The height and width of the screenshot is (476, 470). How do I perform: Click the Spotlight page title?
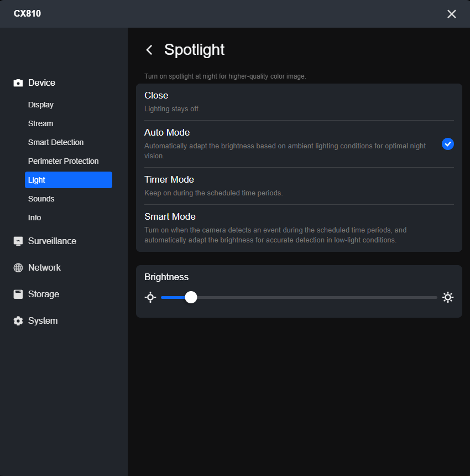tap(195, 50)
